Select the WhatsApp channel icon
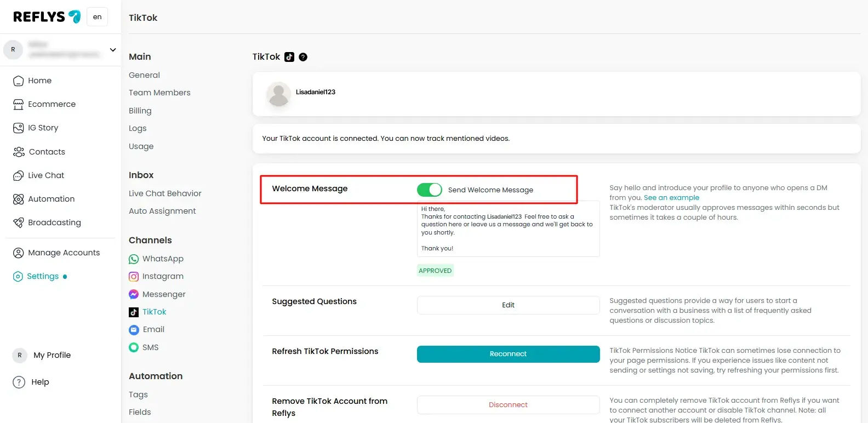 pos(134,259)
